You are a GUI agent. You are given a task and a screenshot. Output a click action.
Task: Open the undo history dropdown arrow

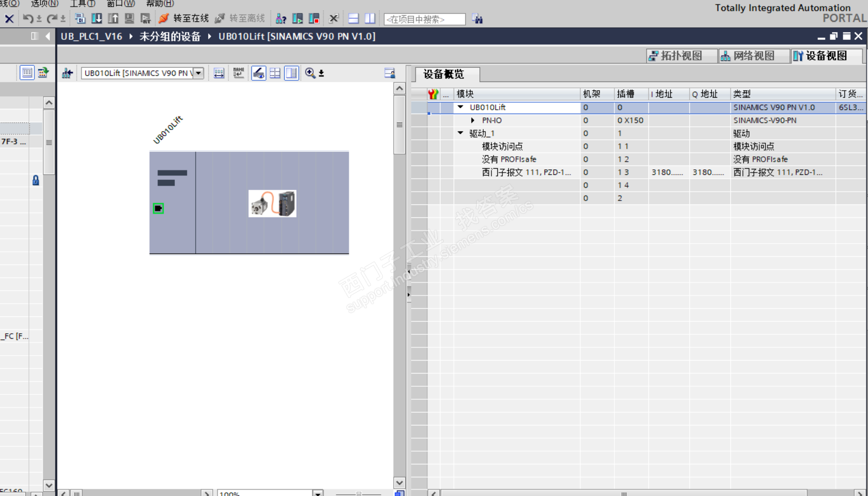39,19
